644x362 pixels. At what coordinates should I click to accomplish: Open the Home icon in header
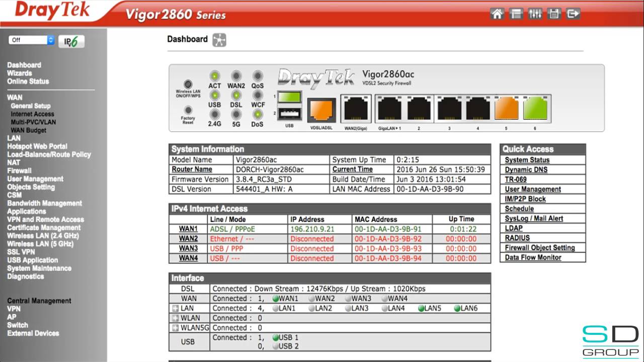[x=497, y=14]
